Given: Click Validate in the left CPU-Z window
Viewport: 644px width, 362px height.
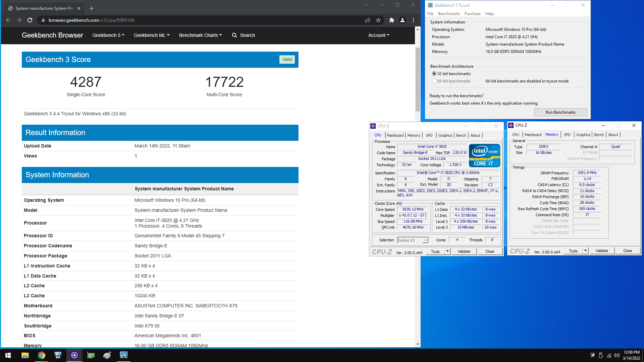Looking at the screenshot, I should pos(464,251).
